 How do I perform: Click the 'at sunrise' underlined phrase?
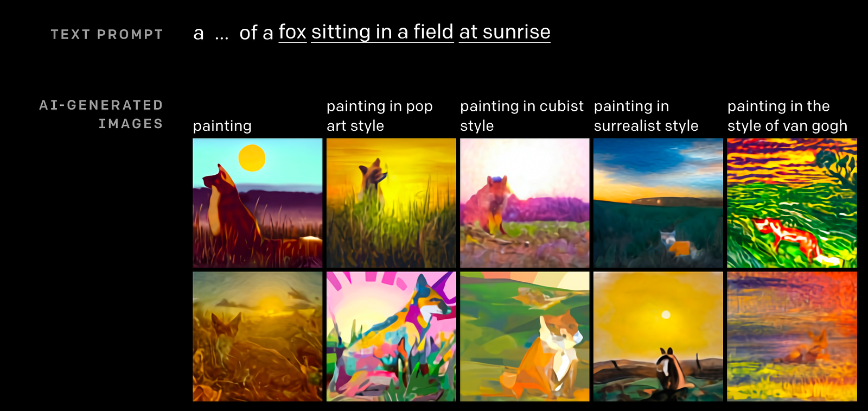click(505, 32)
